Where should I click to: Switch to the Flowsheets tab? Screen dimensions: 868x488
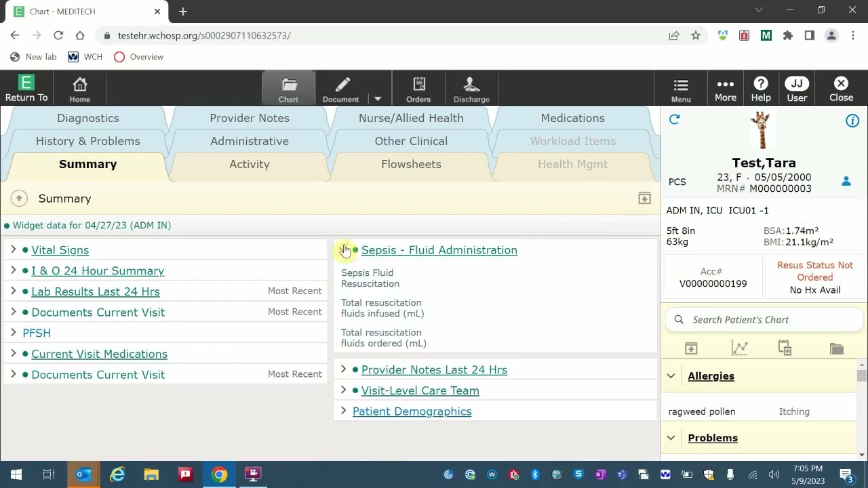coord(411,164)
